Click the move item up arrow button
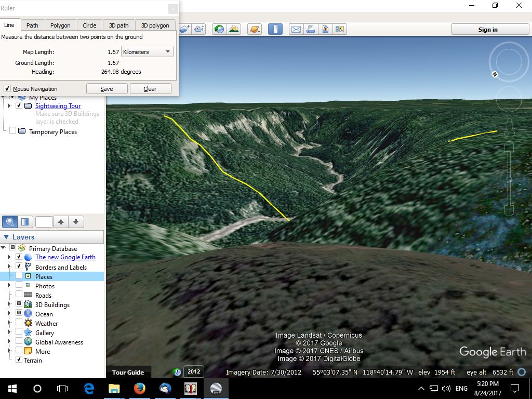The height and width of the screenshot is (399, 532). 61,222
